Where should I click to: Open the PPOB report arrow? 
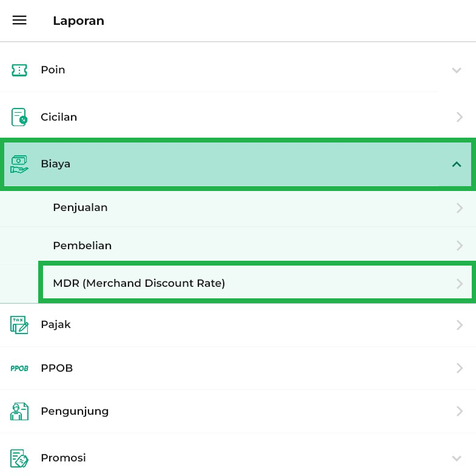coord(460,368)
